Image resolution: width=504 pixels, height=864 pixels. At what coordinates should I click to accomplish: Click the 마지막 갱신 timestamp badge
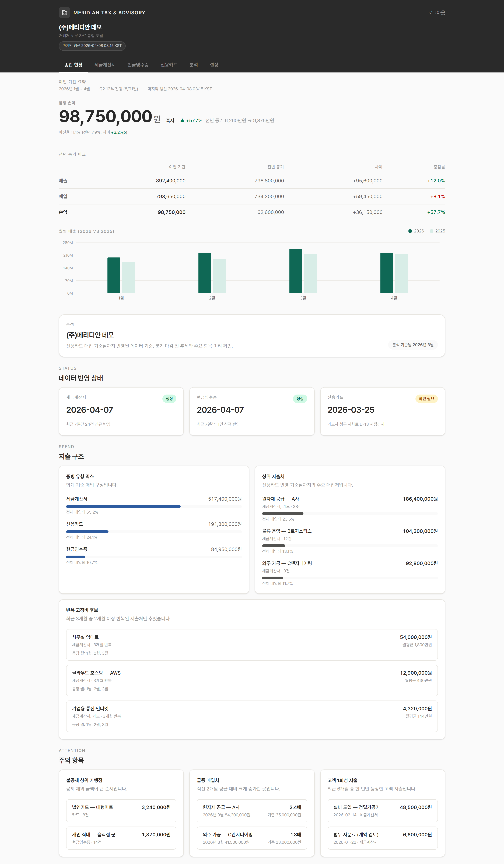point(92,46)
